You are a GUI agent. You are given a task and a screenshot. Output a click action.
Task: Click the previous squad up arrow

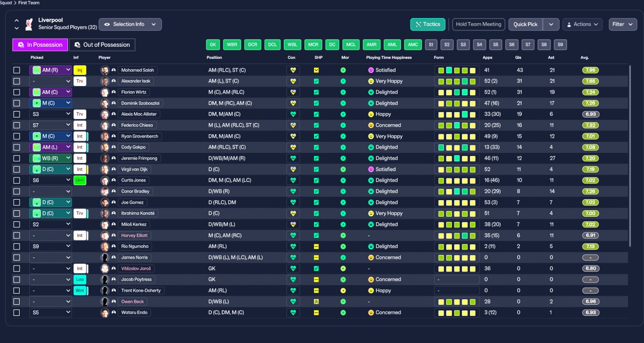17,21
